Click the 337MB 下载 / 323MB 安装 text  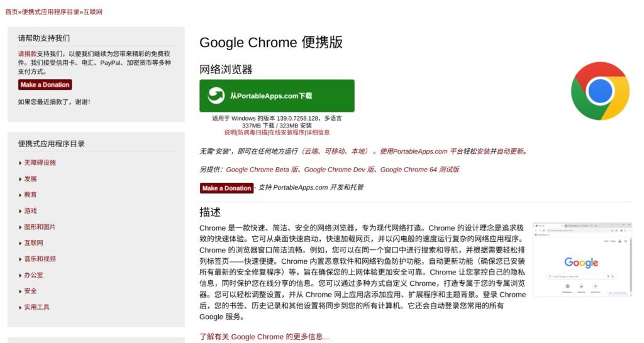[277, 125]
